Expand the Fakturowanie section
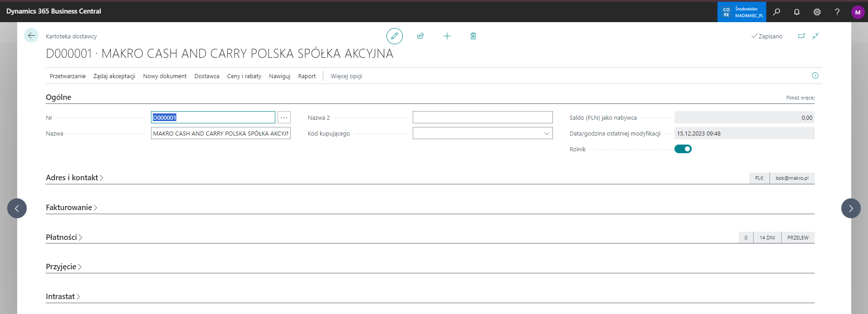Viewport: 868px width, 314px height. [x=71, y=207]
